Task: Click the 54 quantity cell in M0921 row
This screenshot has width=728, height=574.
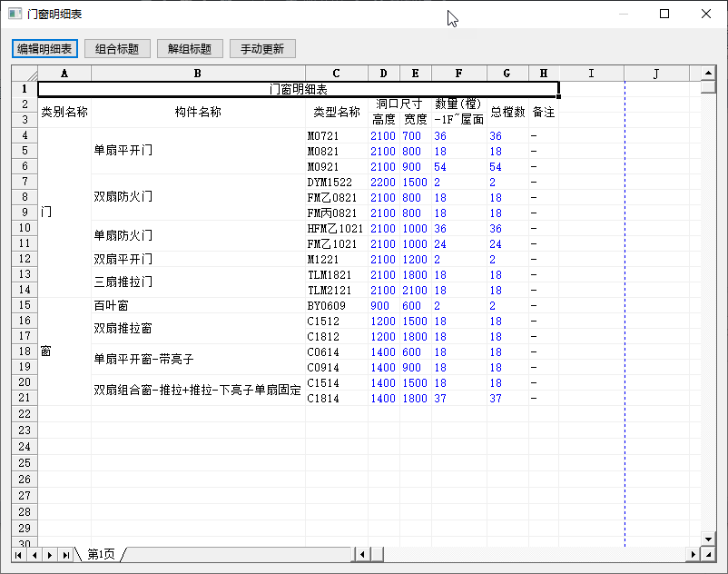Action: (459, 167)
